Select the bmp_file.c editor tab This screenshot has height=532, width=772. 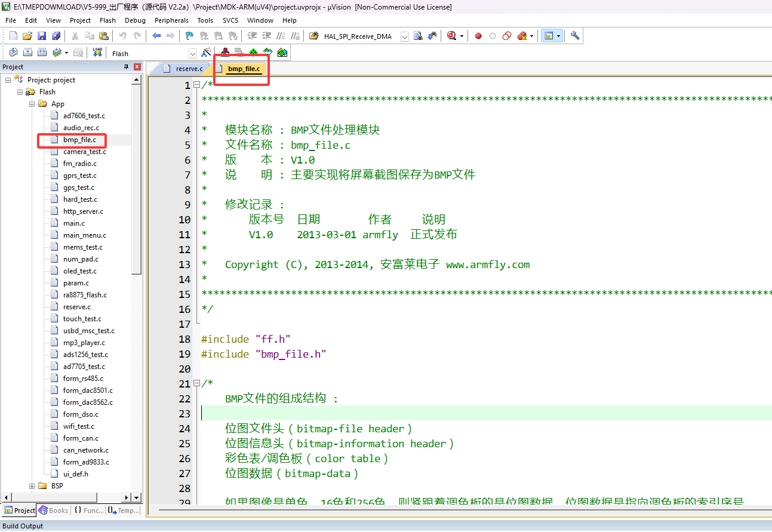(x=240, y=69)
